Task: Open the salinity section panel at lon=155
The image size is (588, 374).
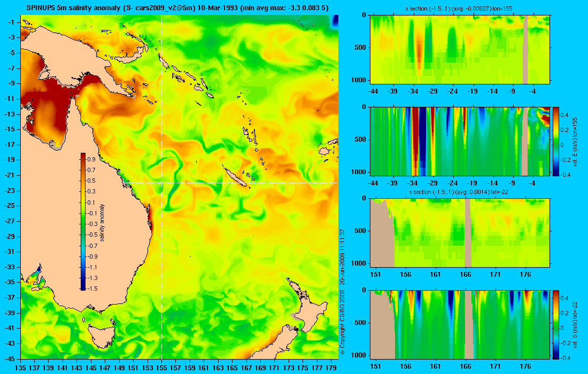Action: coord(460,49)
